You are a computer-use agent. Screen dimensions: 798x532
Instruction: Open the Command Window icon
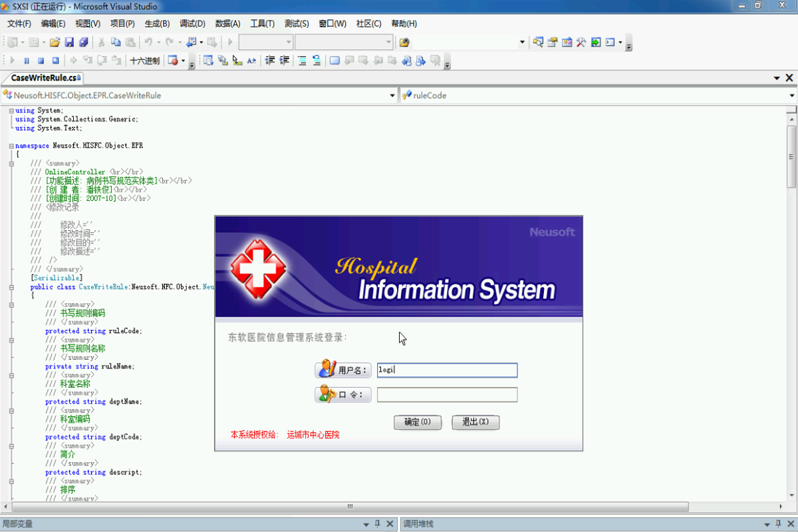610,42
